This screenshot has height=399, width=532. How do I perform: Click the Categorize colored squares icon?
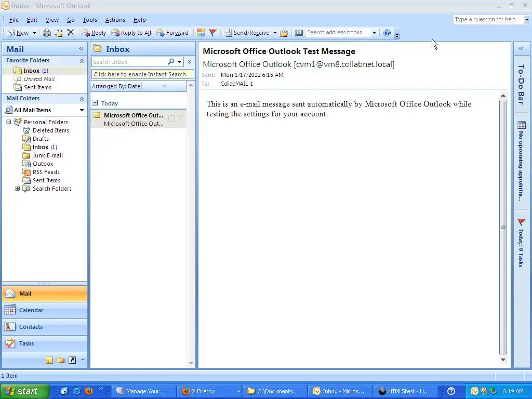click(201, 33)
